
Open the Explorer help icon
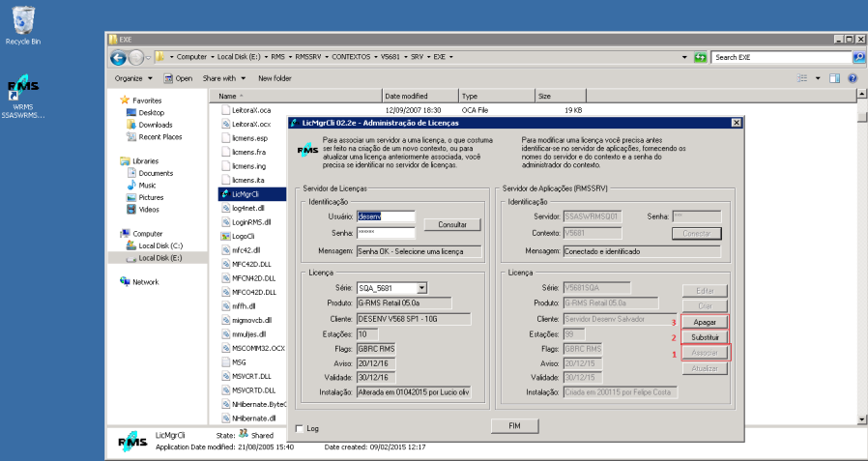point(853,78)
